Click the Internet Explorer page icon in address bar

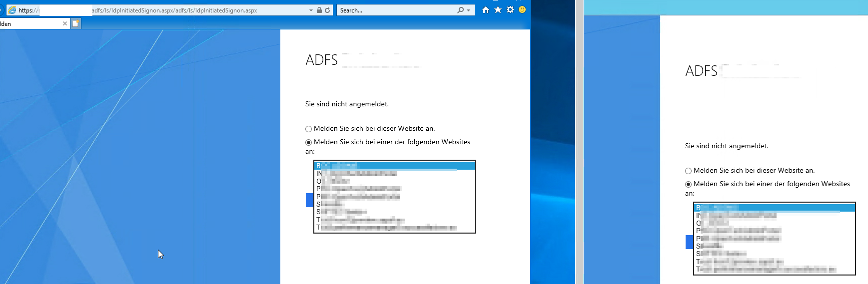pyautogui.click(x=12, y=10)
